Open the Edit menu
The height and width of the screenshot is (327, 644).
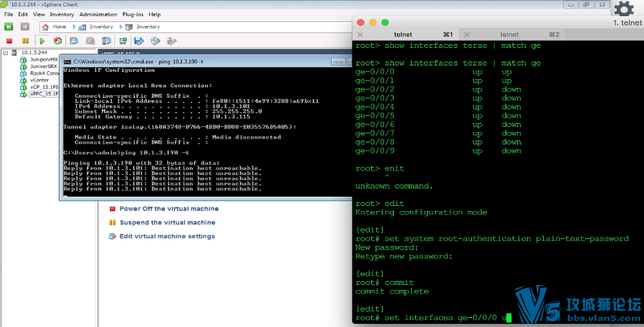pyautogui.click(x=23, y=14)
